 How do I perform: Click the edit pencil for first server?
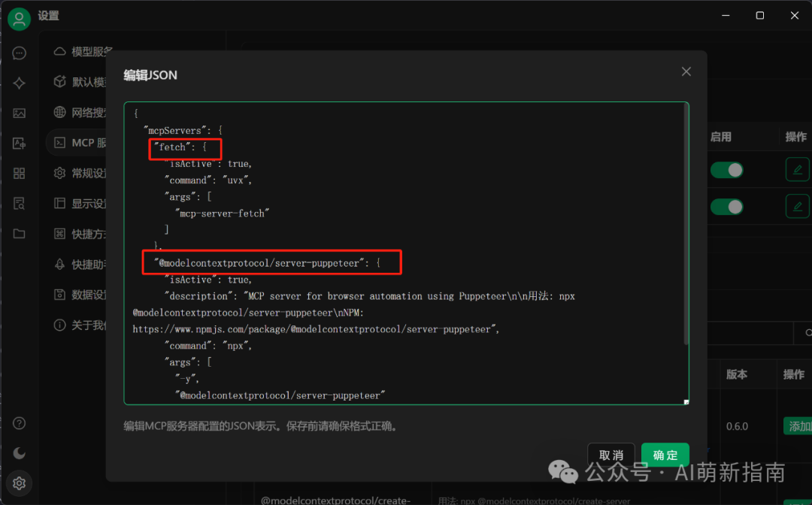pyautogui.click(x=798, y=170)
